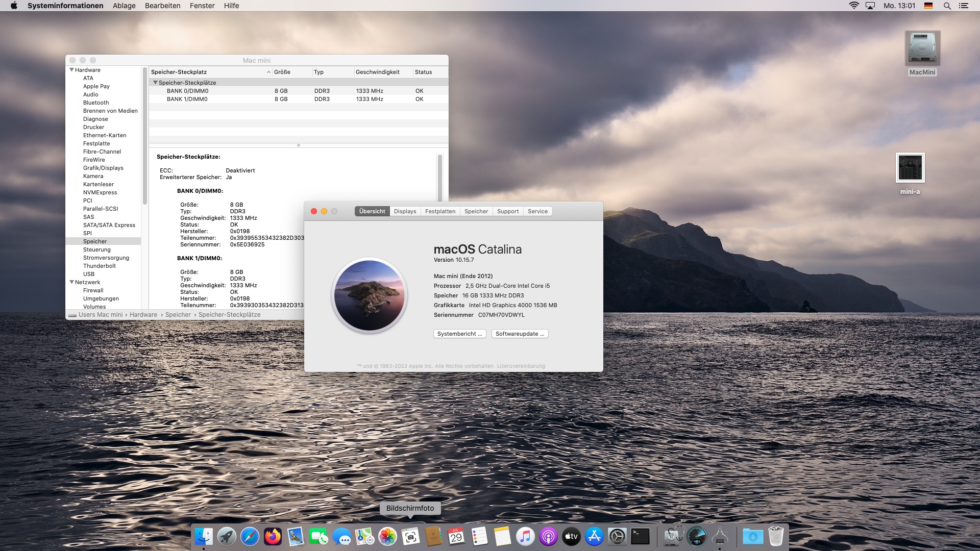Click the Wi-Fi status icon
Screen dimensions: 980x551
tap(854, 6)
